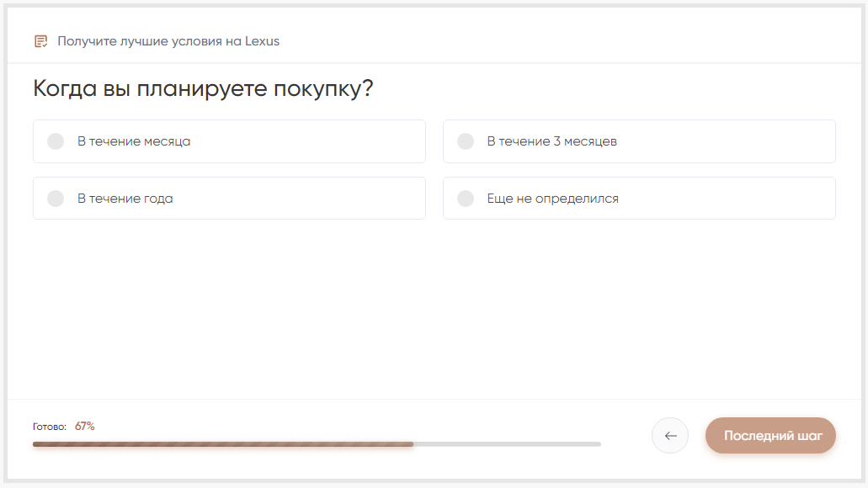Click the 'Готово:' progress label
Image resolution: width=868 pixels, height=488 pixels.
click(x=50, y=427)
